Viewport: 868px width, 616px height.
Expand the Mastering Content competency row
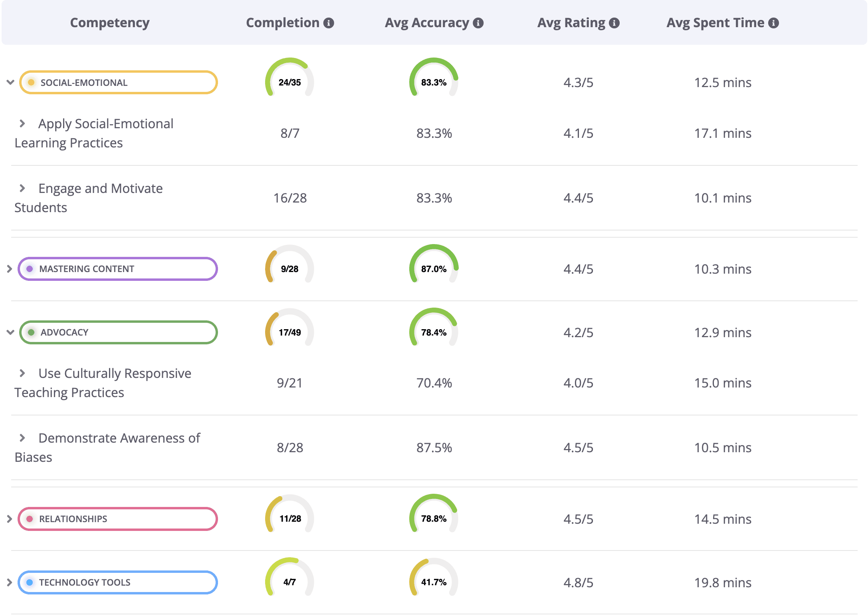[x=10, y=269]
